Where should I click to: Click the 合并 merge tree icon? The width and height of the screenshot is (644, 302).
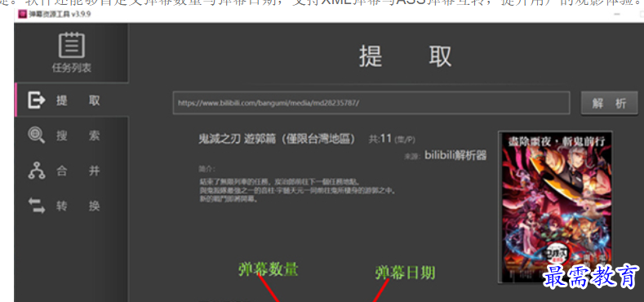click(x=37, y=171)
